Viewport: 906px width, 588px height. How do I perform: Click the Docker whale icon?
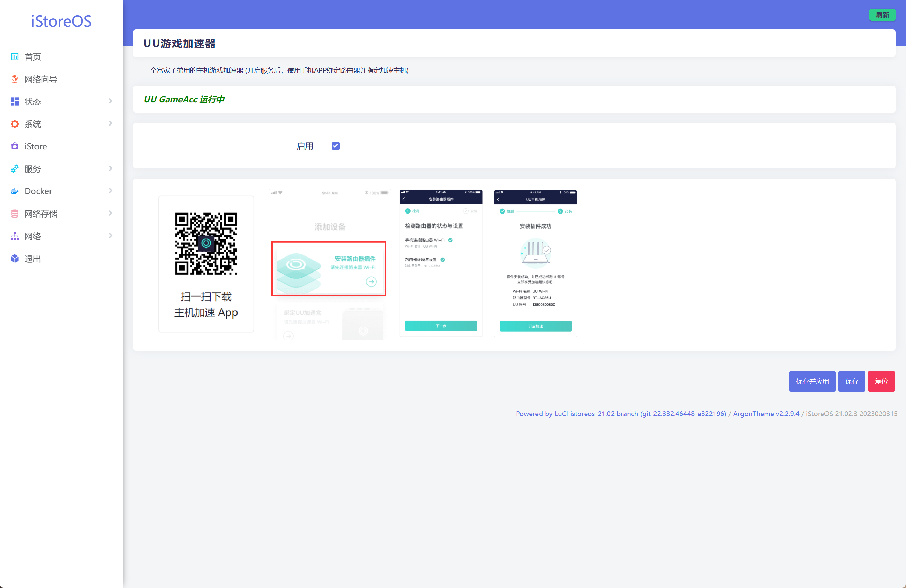[x=14, y=191]
